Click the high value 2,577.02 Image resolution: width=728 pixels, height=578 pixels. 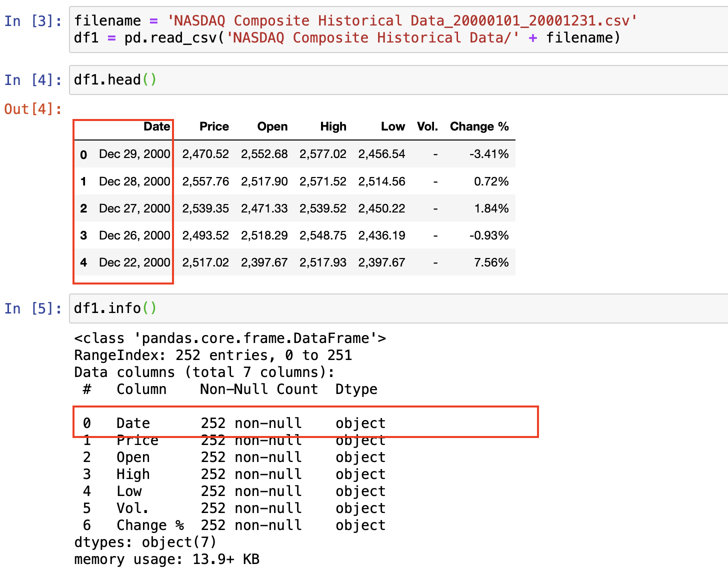coord(323,154)
